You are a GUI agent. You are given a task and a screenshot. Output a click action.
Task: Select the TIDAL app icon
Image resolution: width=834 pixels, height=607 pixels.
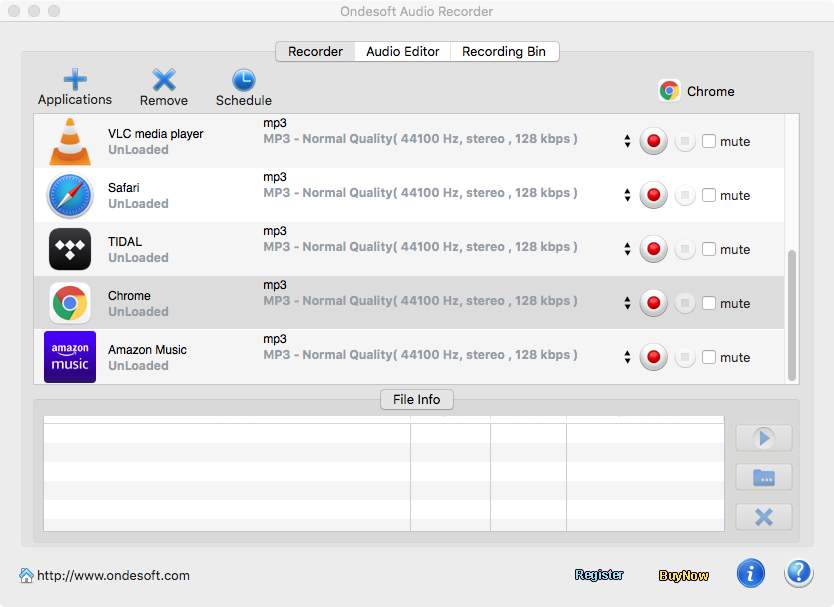70,249
